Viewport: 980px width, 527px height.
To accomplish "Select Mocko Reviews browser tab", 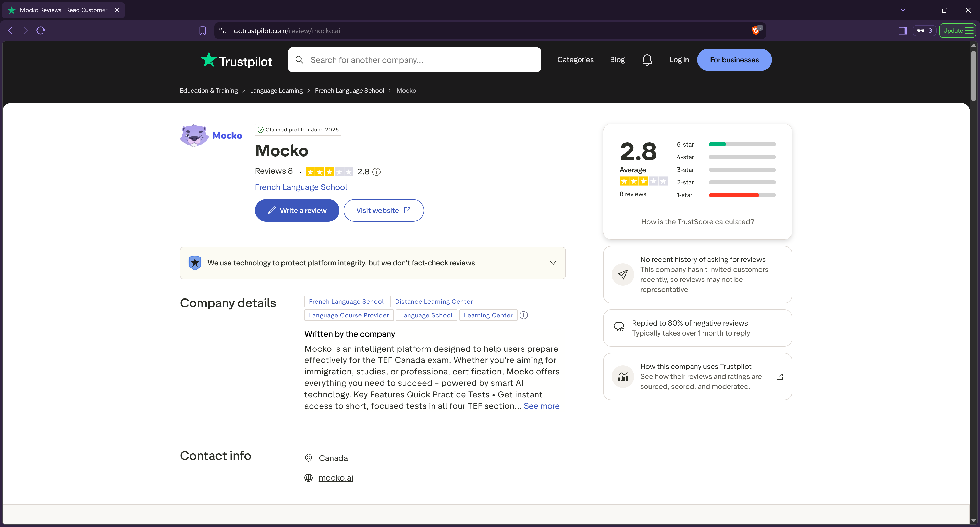I will click(64, 10).
